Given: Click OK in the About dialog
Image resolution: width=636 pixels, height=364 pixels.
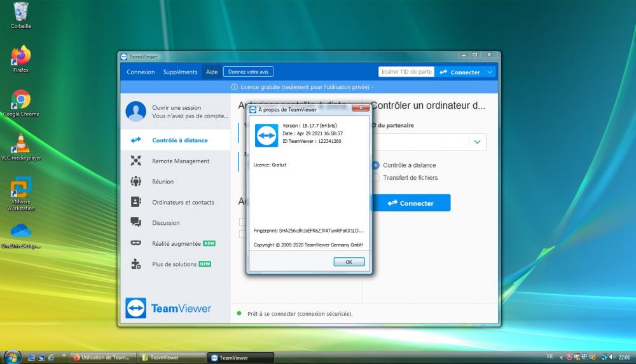Looking at the screenshot, I should [349, 262].
